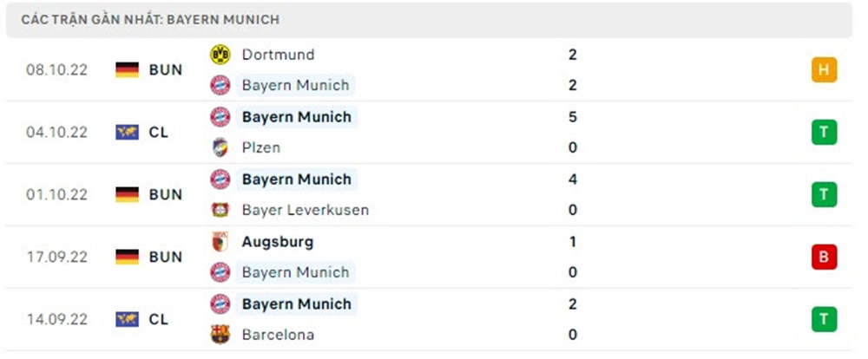
Task: Open the Plzen team link
Action: (x=261, y=147)
